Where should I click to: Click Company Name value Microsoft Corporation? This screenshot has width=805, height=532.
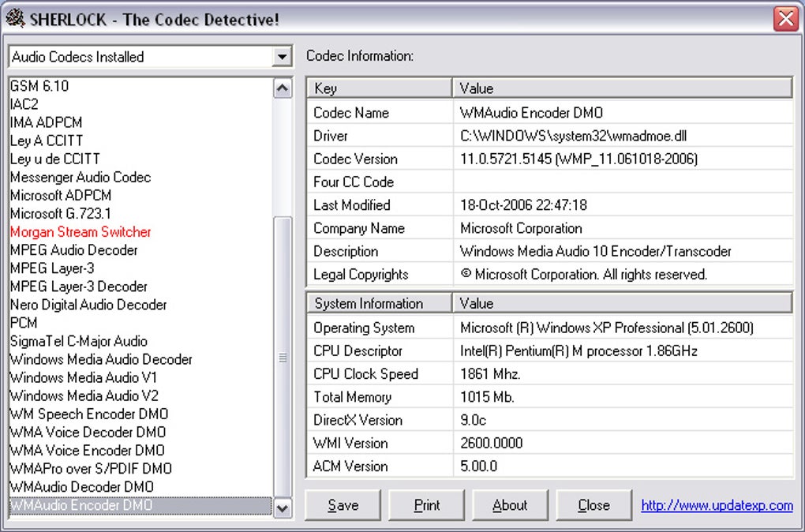[x=521, y=228]
